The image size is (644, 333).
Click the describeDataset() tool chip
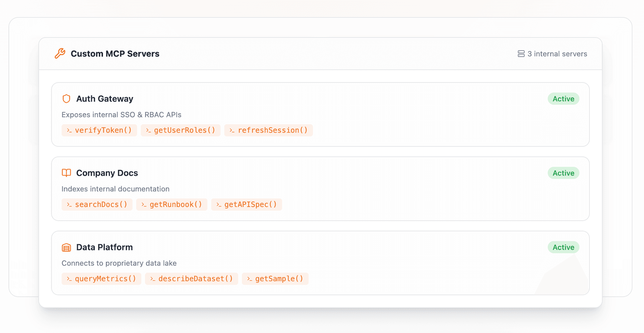[191, 279]
